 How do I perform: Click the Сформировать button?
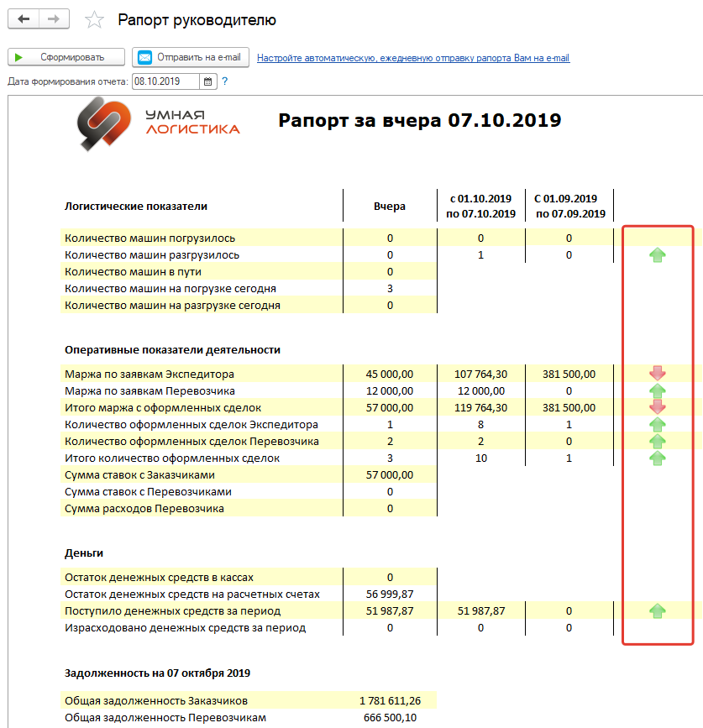pos(66,57)
